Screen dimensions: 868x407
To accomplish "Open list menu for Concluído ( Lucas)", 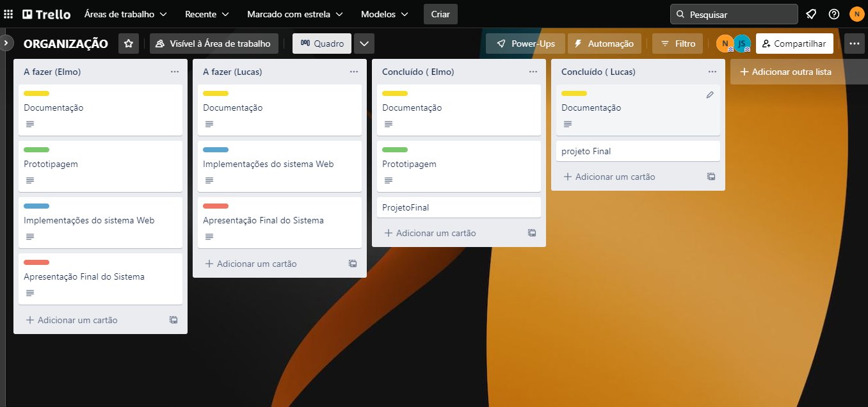I will [x=712, y=72].
